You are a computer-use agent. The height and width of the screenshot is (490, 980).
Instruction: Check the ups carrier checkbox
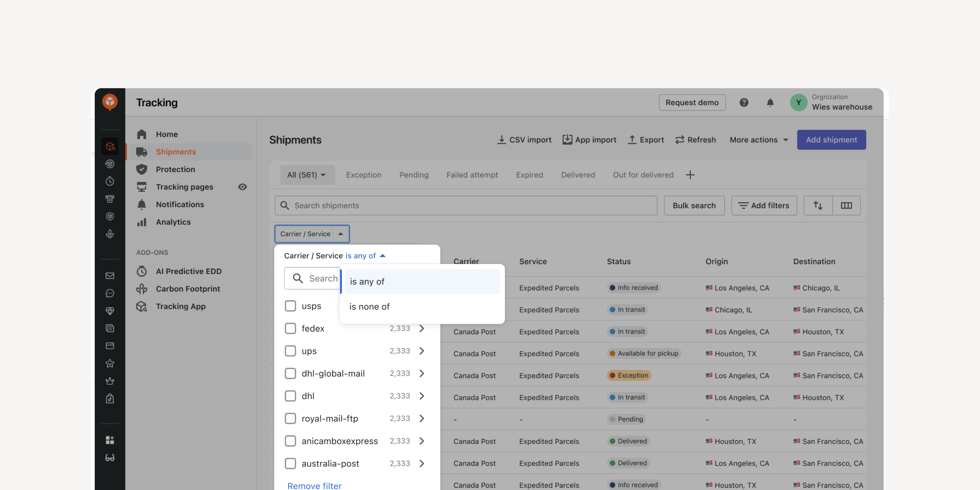pyautogui.click(x=290, y=351)
